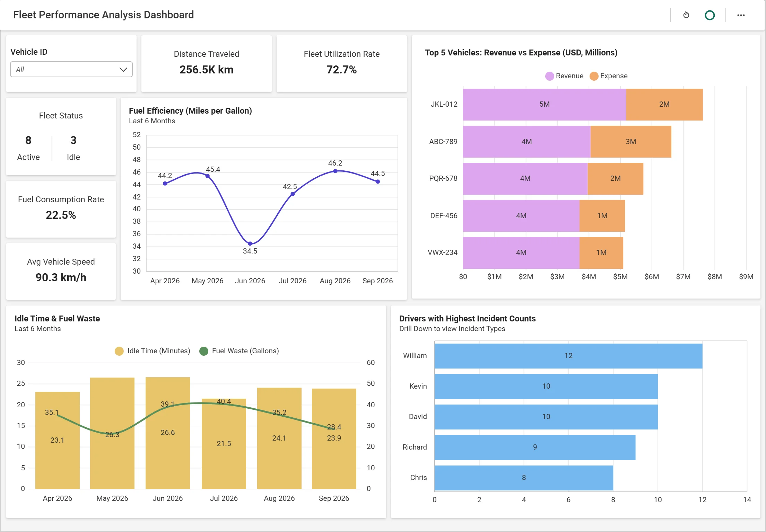This screenshot has width=766, height=532.
Task: Click DEF-456 expense bar segment
Action: (602, 216)
